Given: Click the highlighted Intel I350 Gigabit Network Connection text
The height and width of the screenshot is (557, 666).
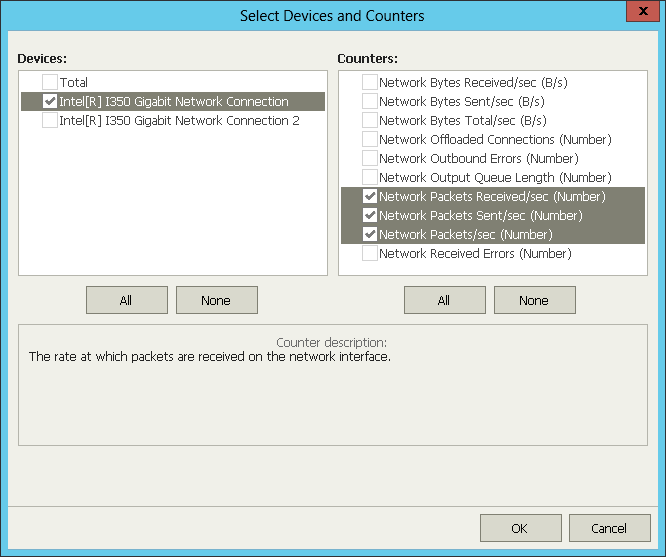Looking at the screenshot, I should click(x=174, y=102).
